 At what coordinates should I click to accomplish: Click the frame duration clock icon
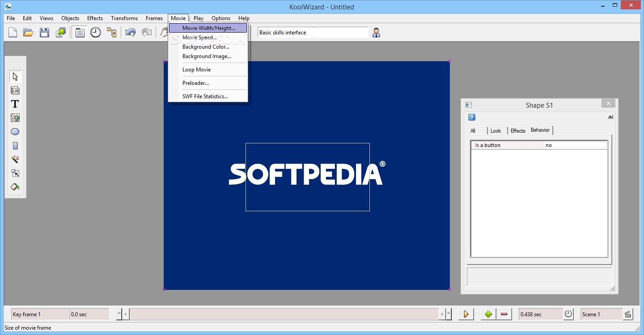(x=568, y=314)
